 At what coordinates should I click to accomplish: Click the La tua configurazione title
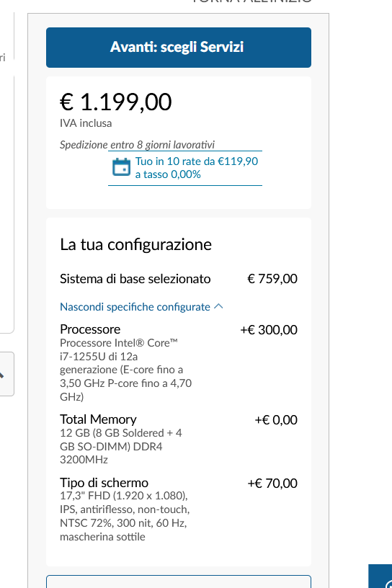coord(135,244)
